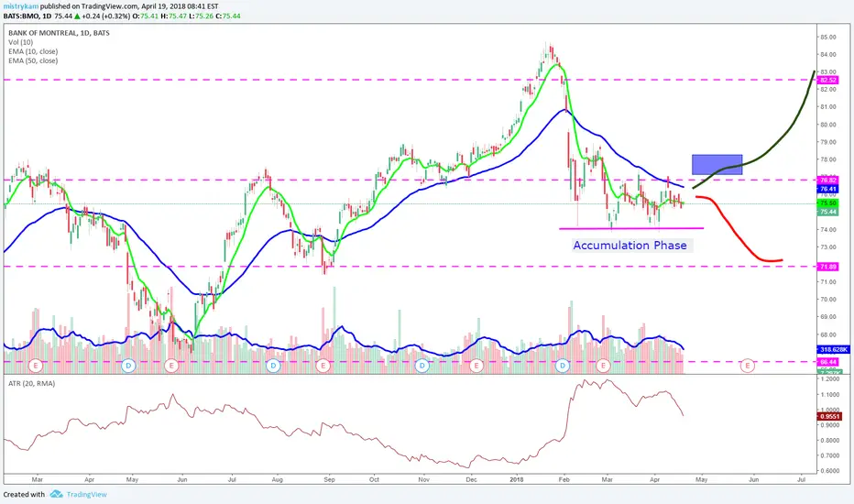Click the O:75.41 open value
854x504 pixels.
(x=145, y=16)
